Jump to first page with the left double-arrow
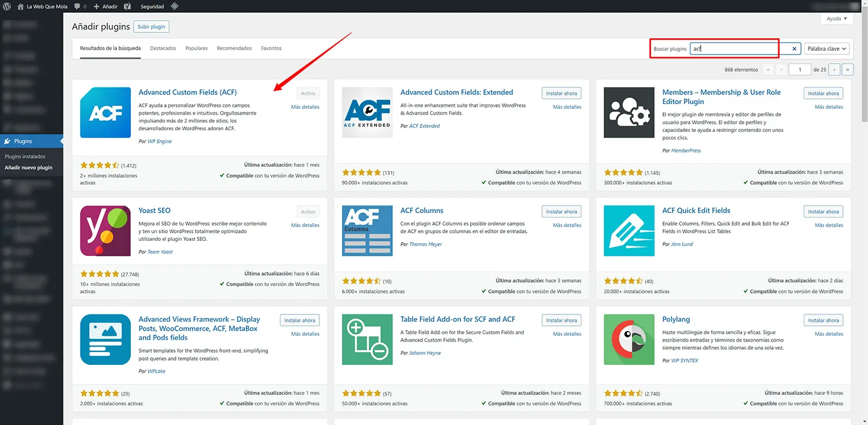 (768, 69)
